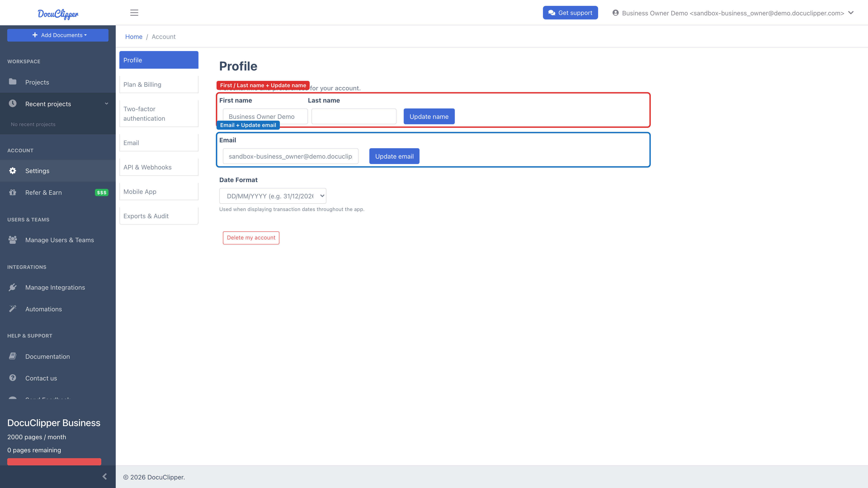Viewport: 868px width, 488px height.
Task: Open Refer & Earn page
Action: pos(58,193)
